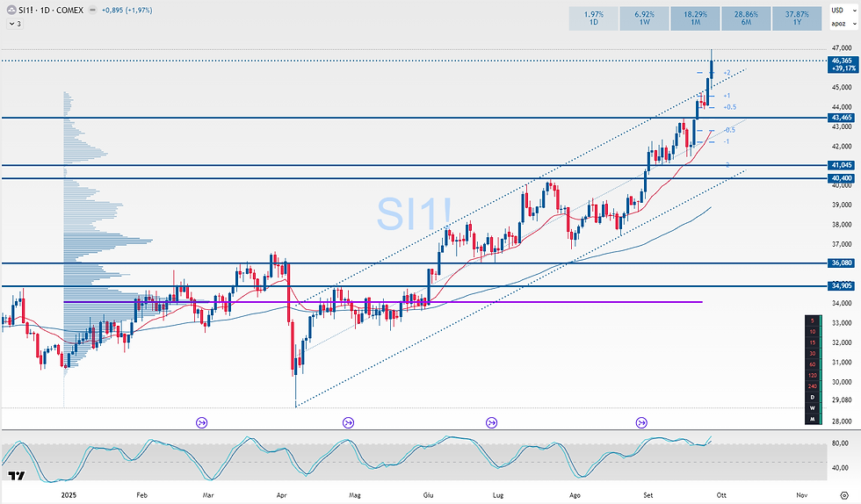Click the 120 minute timeframe cell
Viewport: 861px width, 504px height.
(813, 376)
